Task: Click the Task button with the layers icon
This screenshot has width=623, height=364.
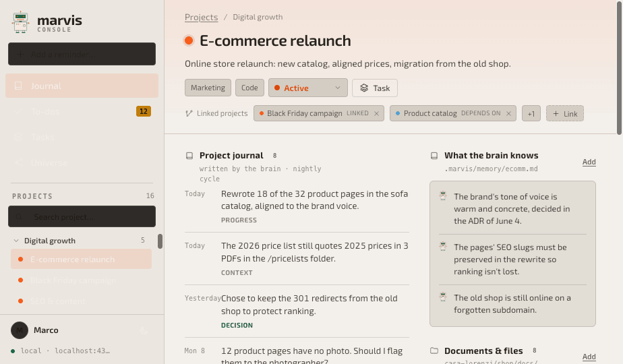Action: (x=375, y=88)
